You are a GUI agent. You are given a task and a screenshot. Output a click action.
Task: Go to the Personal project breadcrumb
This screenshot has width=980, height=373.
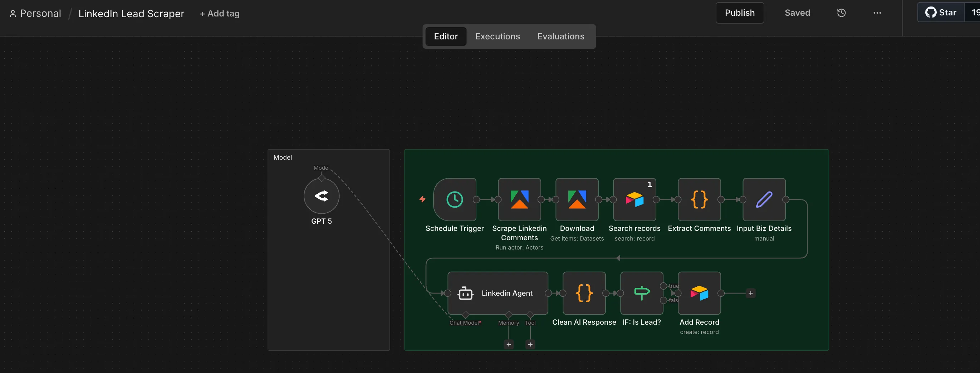tap(35, 14)
